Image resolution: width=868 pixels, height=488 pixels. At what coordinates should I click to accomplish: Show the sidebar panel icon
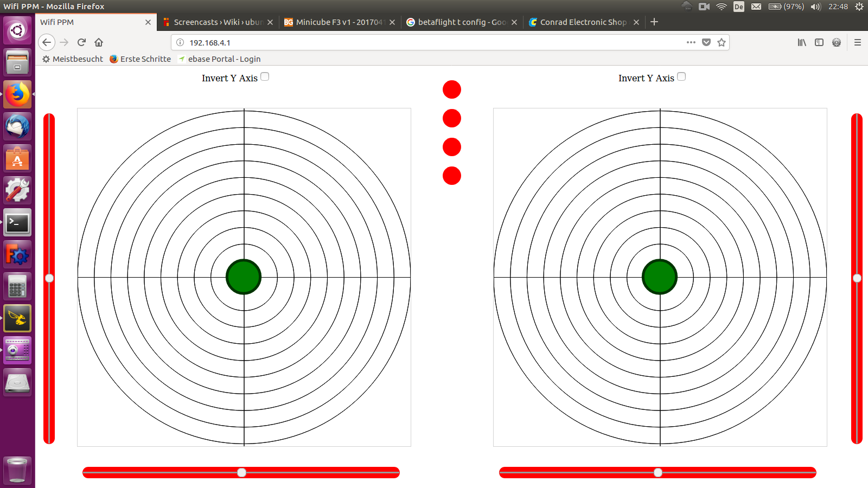pos(819,42)
